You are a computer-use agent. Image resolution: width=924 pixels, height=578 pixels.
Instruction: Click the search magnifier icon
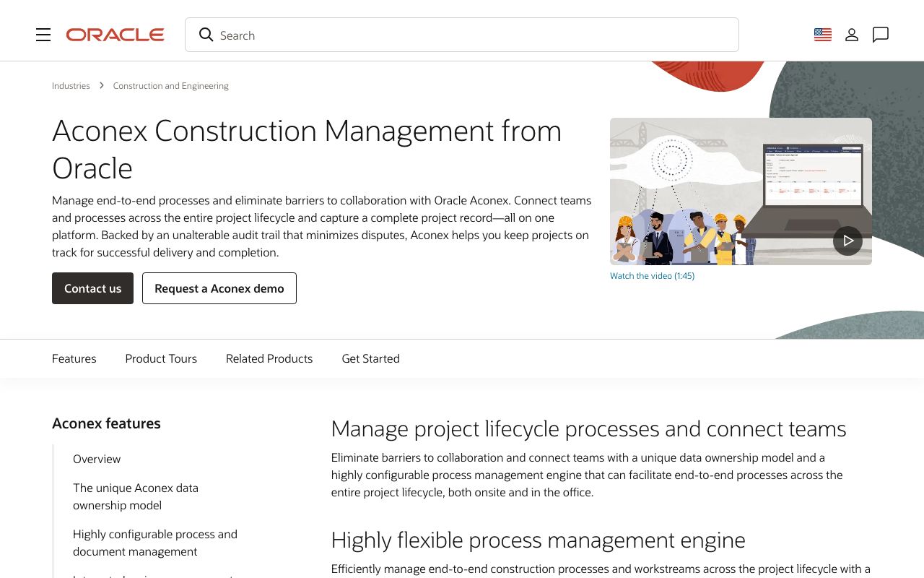[x=206, y=35]
